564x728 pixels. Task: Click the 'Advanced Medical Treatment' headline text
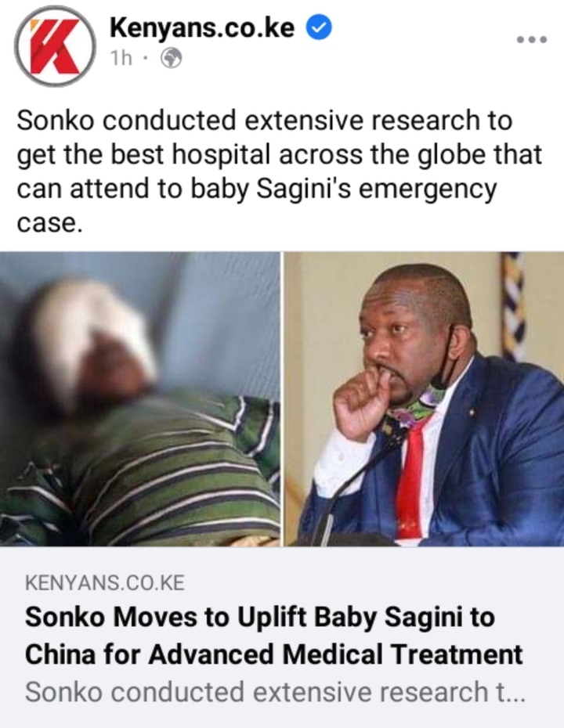tap(336, 654)
